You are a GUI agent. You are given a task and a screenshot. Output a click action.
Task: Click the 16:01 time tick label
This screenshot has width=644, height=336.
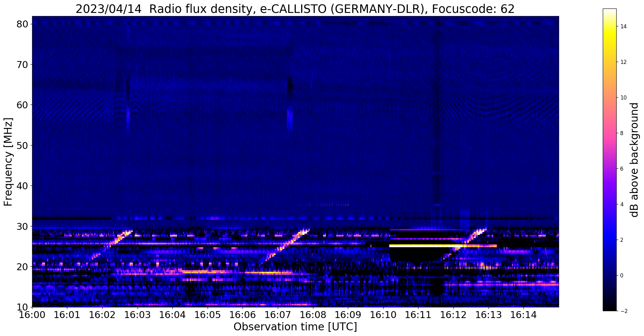click(x=67, y=315)
